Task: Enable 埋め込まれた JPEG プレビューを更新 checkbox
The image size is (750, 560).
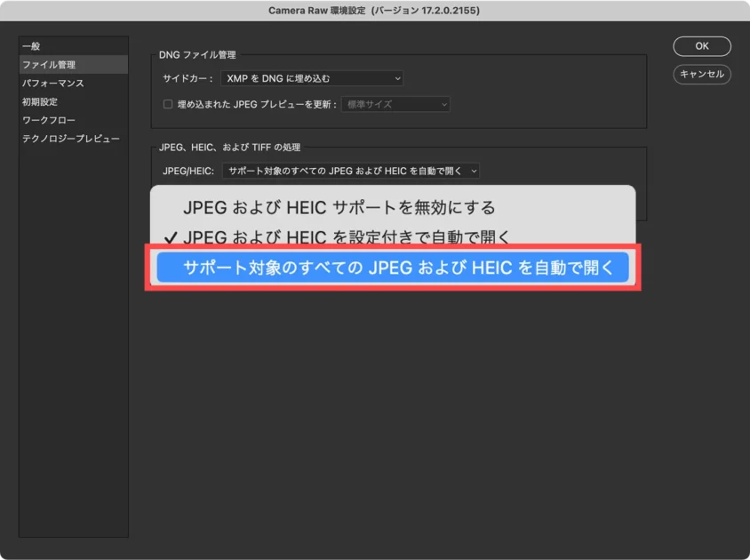Action: point(167,105)
